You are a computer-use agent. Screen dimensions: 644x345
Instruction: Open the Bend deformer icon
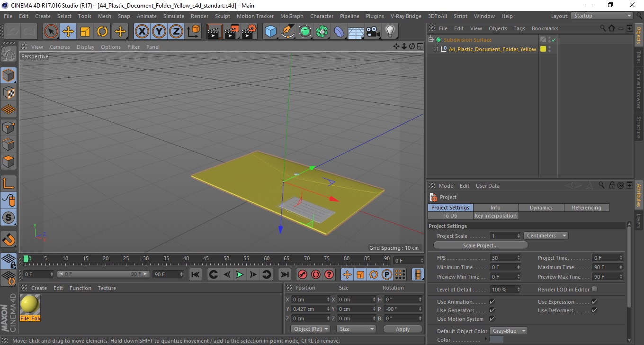tap(339, 32)
